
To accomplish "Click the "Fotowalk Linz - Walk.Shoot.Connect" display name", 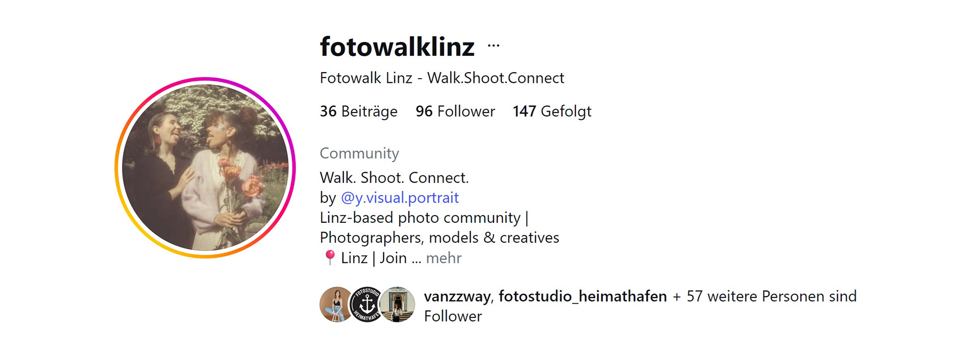I will 442,78.
